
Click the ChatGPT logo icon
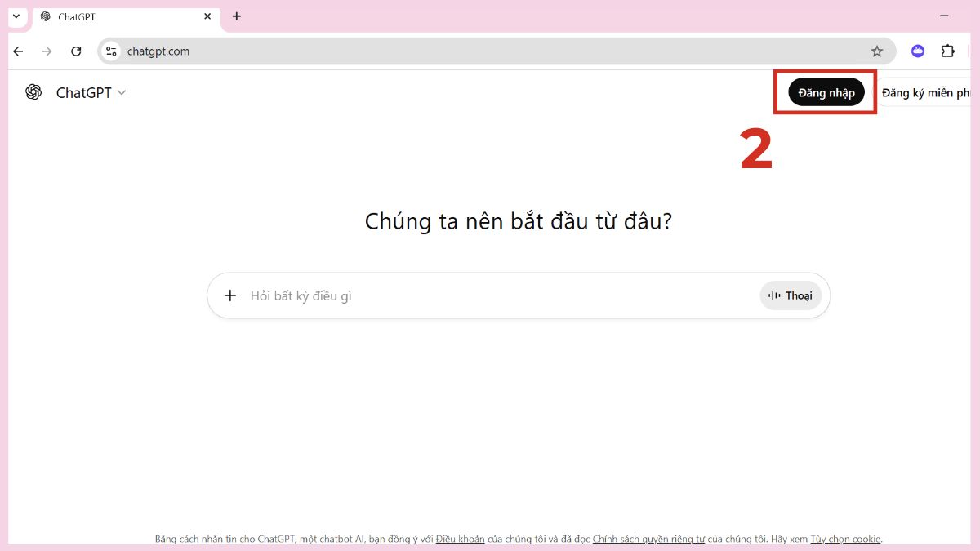33,92
